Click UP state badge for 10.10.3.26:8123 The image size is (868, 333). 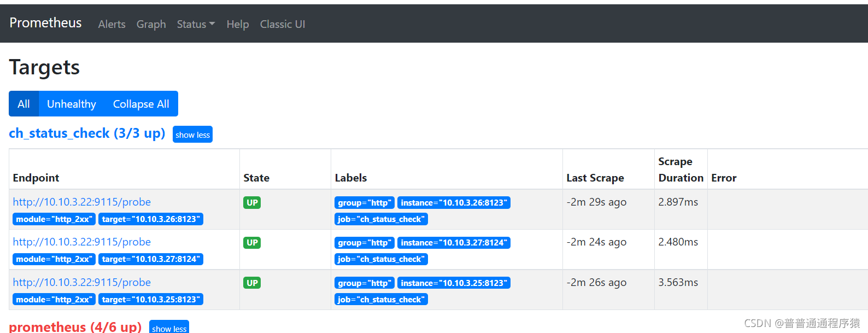tap(252, 202)
